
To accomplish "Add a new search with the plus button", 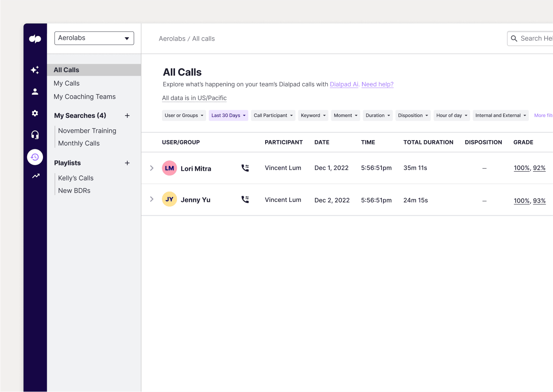I will (127, 115).
